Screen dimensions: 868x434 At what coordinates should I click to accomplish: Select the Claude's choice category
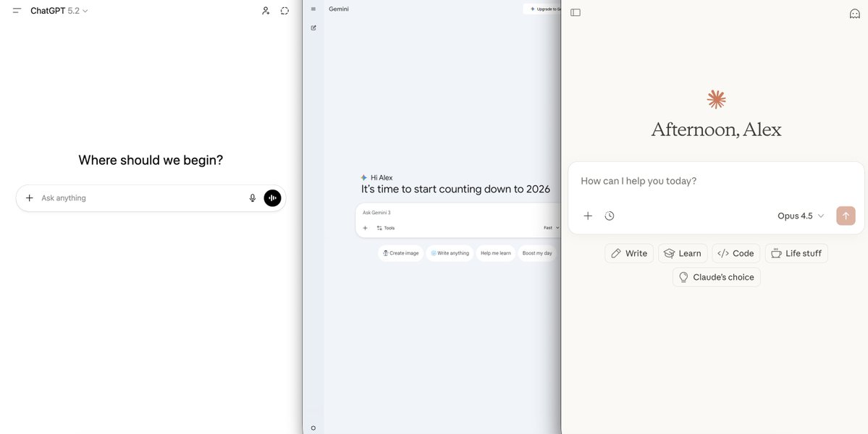point(716,277)
